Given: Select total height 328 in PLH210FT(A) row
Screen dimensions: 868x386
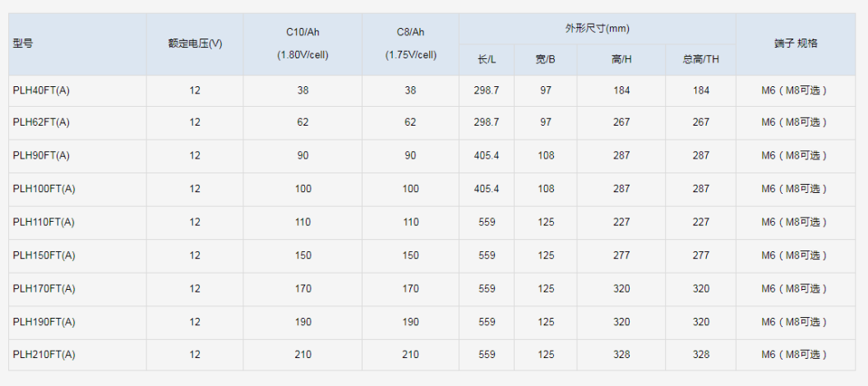Looking at the screenshot, I should click(701, 355).
